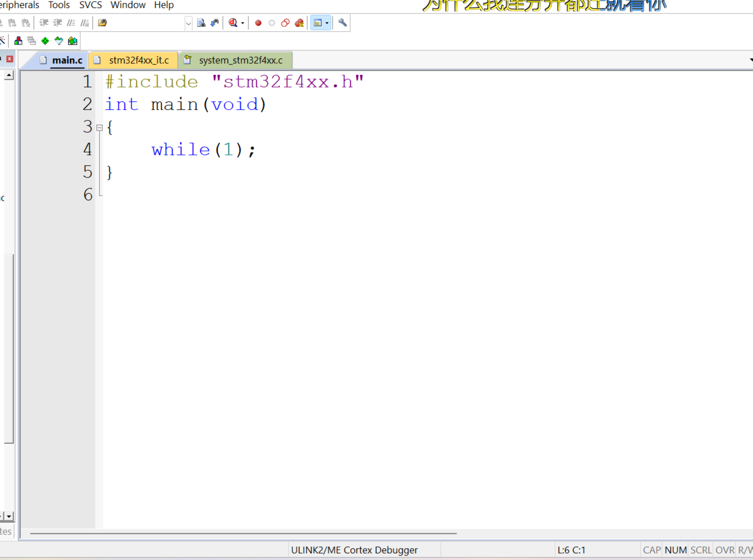
Task: Click line number 1 in the gutter
Action: (88, 82)
